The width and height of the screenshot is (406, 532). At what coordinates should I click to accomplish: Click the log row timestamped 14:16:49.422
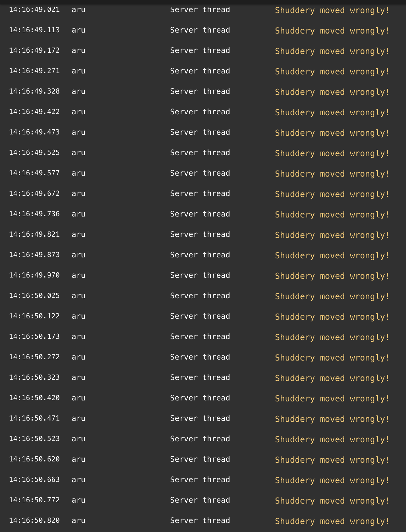(x=34, y=112)
